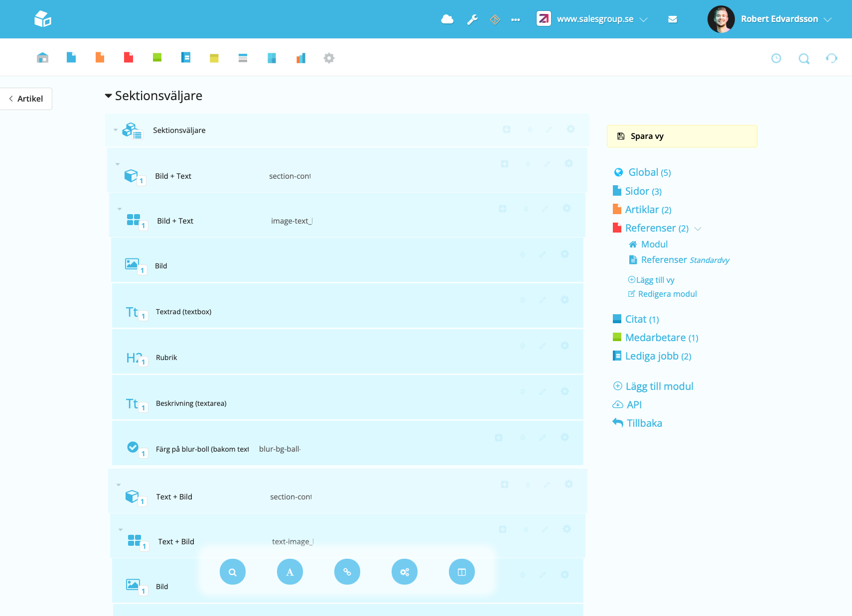Click the link icon in the floating toolbar
The height and width of the screenshot is (616, 852).
[347, 572]
